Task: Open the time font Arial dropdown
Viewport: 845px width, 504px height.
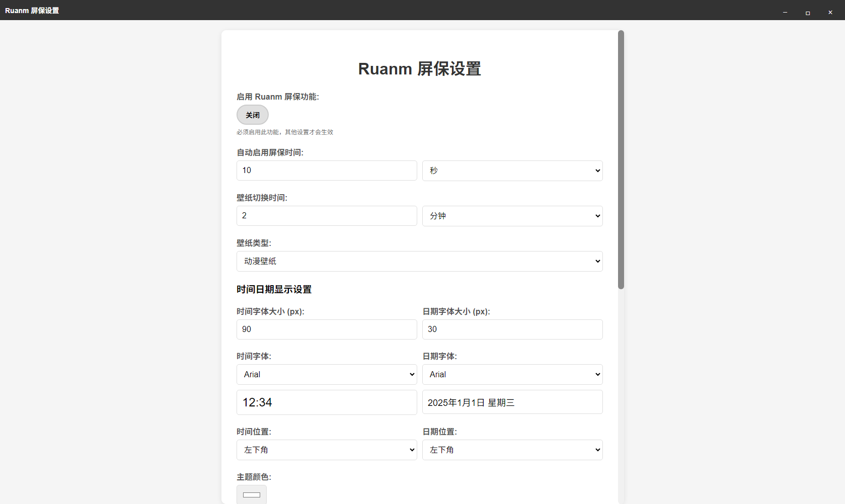Action: click(x=326, y=374)
